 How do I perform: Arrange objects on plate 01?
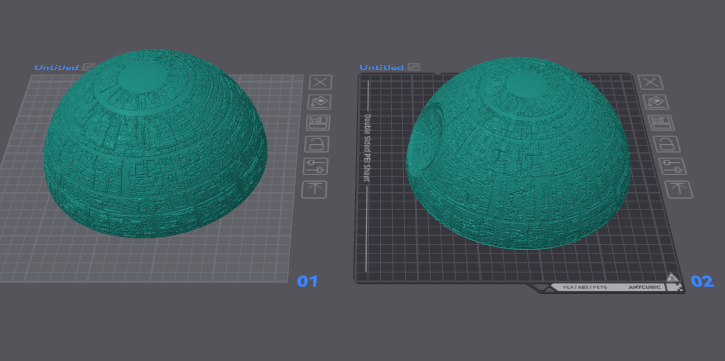coord(318,123)
